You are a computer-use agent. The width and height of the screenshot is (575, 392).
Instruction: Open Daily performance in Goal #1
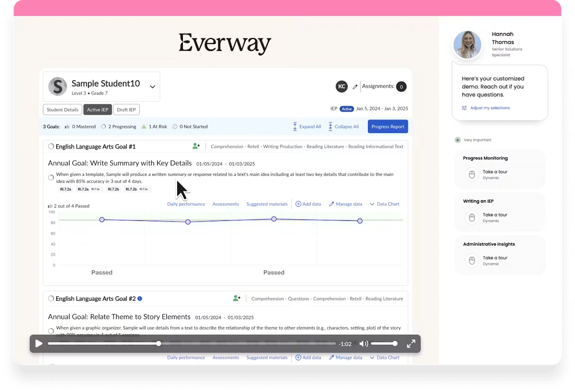(x=186, y=204)
